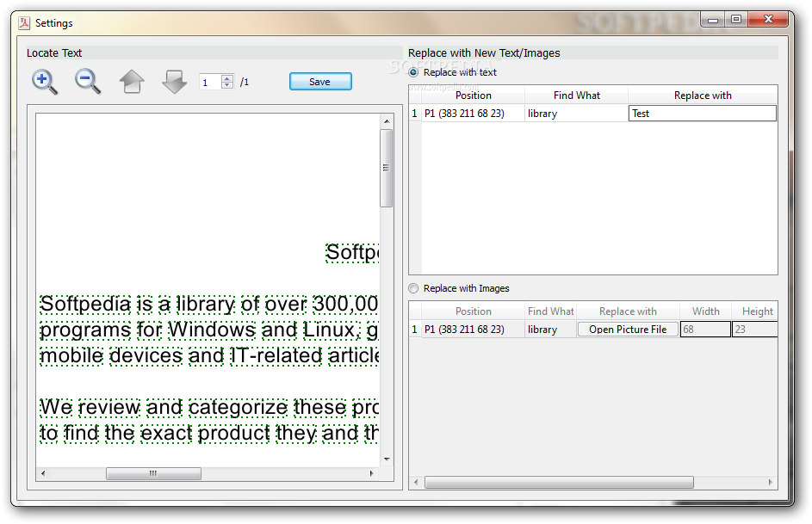
Task: Click images table scroll right arrow
Action: click(x=770, y=482)
